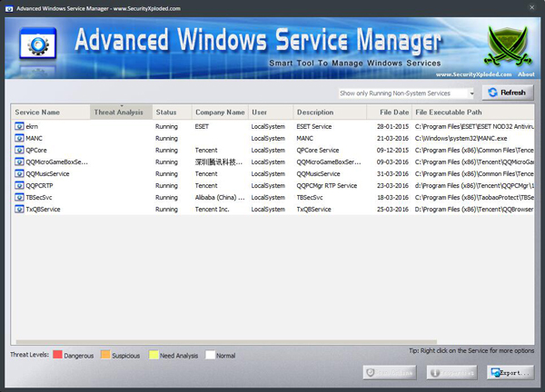Sort by the User column
This screenshot has width=545, height=392.
coord(271,113)
